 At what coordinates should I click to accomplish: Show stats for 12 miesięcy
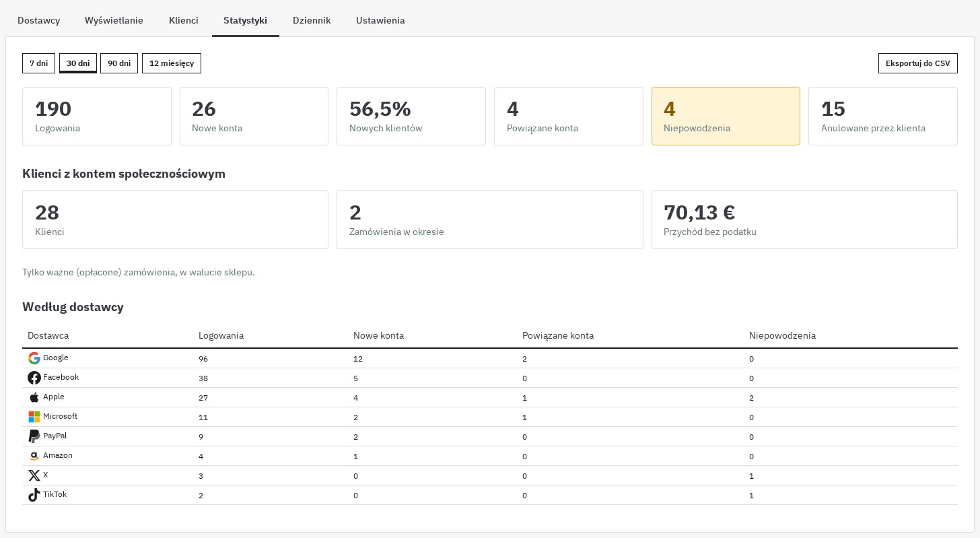pos(172,63)
